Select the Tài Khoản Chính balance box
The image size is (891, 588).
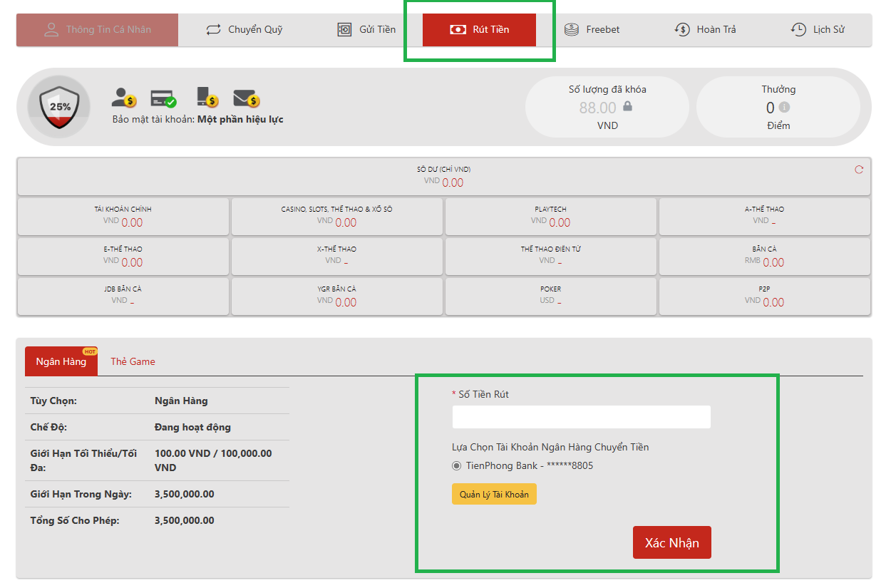coord(123,216)
